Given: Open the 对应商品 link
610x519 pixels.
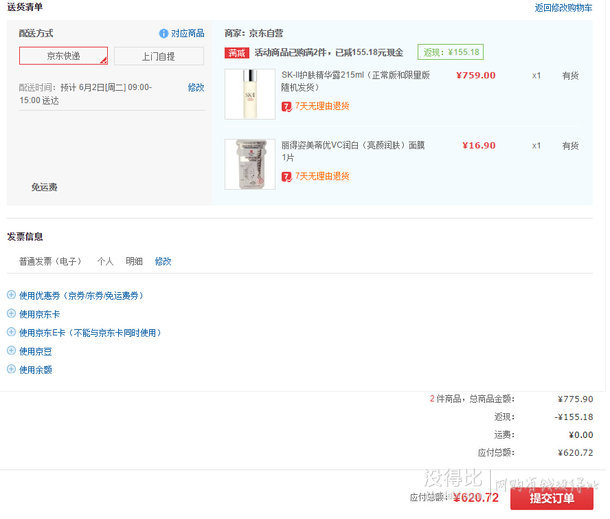Looking at the screenshot, I should click(188, 33).
